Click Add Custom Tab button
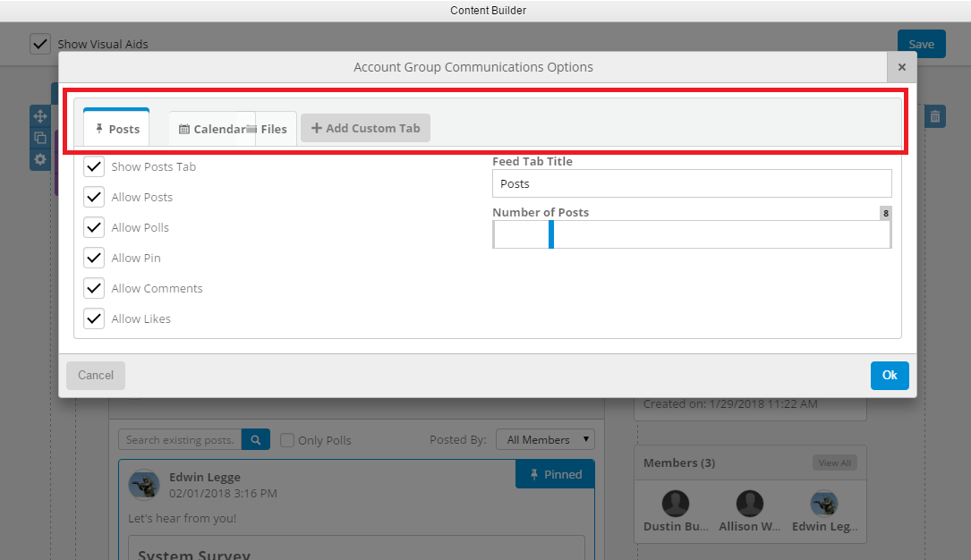971x560 pixels. click(365, 128)
